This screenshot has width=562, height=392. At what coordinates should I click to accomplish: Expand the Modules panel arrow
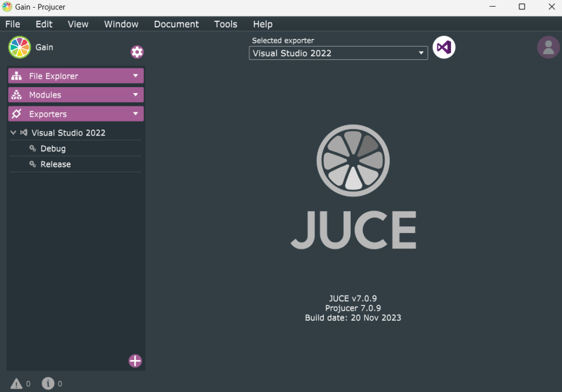coord(136,95)
